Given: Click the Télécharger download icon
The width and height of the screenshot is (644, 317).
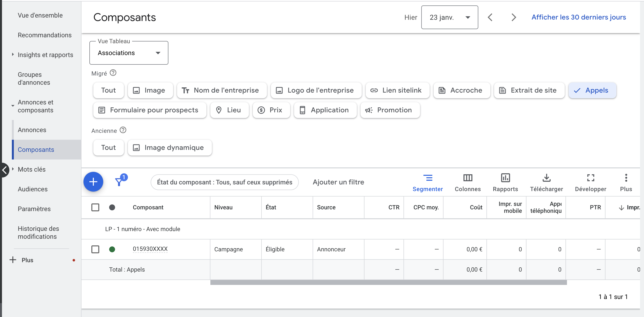Looking at the screenshot, I should 546,178.
